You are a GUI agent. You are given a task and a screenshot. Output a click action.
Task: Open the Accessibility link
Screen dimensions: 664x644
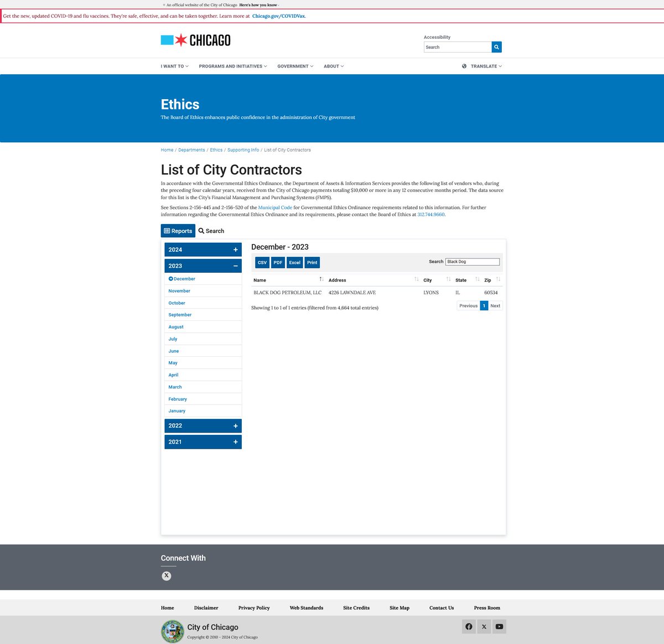437,37
